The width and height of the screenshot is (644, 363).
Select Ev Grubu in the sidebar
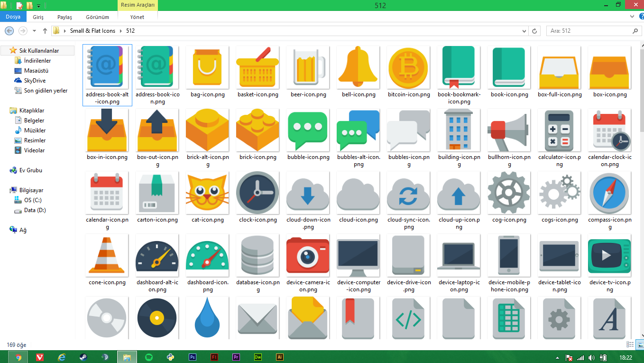tap(30, 170)
